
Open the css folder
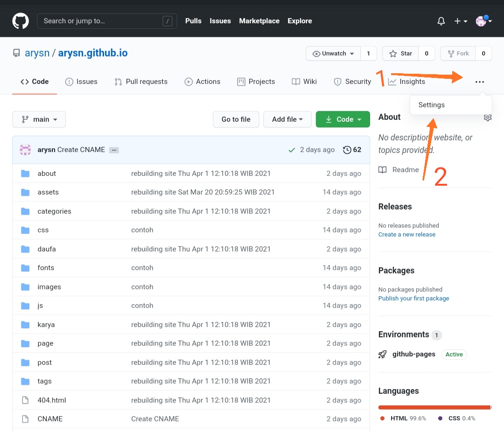43,230
